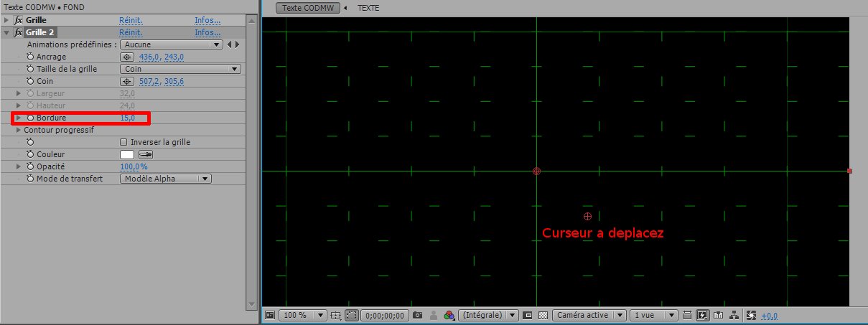This screenshot has height=325, width=868.
Task: Click the Opacité value 100,0%
Action: click(134, 166)
